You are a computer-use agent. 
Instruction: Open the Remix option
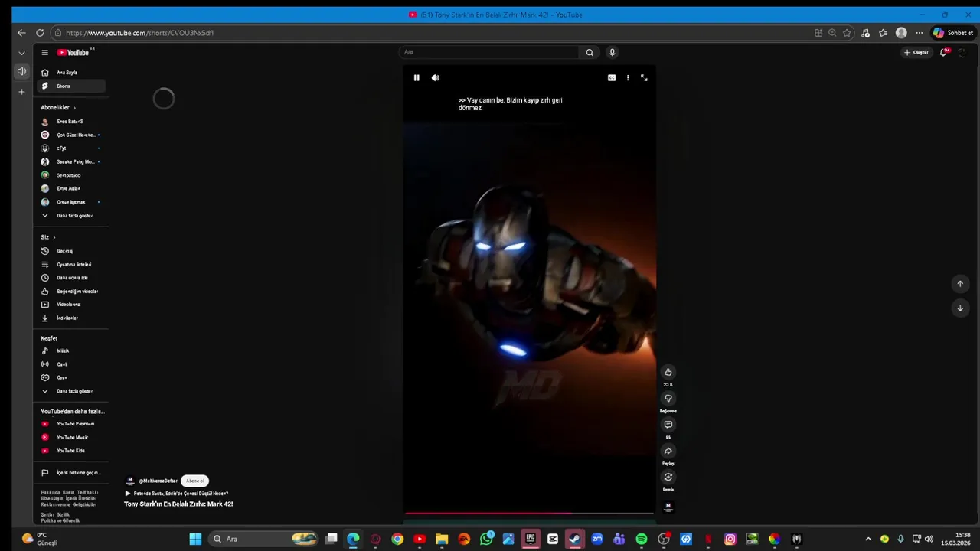tap(668, 477)
